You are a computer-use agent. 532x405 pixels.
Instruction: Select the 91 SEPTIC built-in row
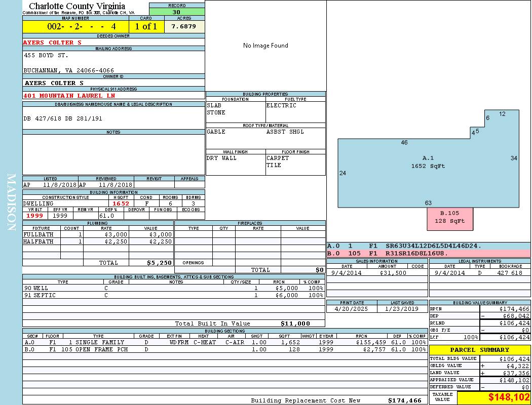173,295
